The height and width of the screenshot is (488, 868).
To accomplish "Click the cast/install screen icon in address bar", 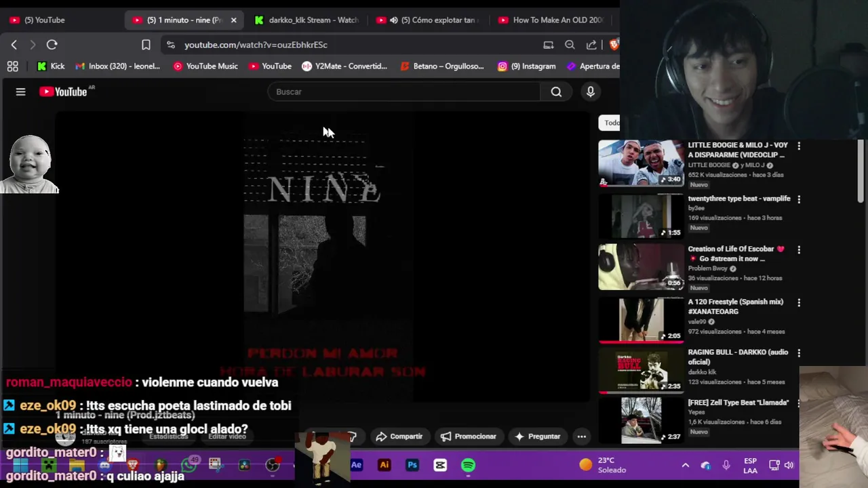I will point(548,45).
